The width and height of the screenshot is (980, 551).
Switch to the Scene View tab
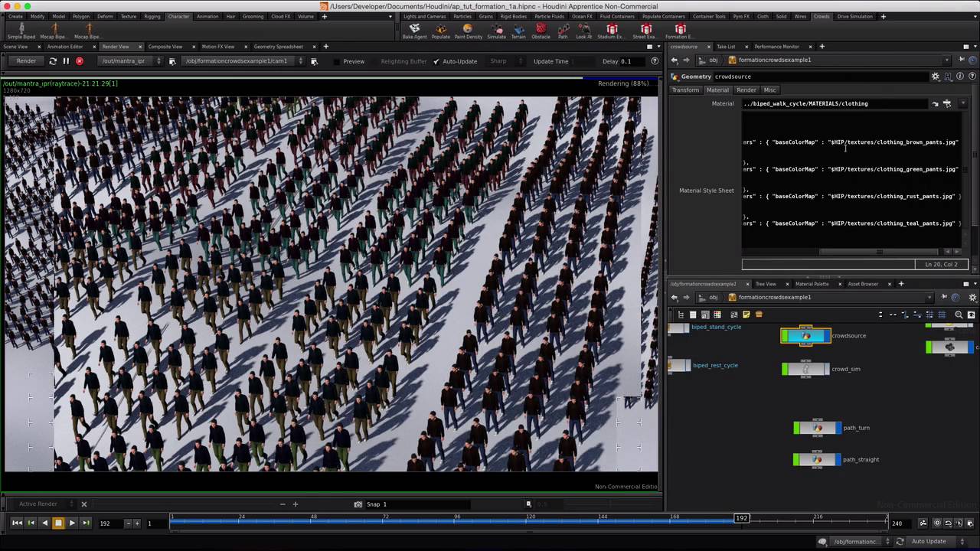click(16, 47)
